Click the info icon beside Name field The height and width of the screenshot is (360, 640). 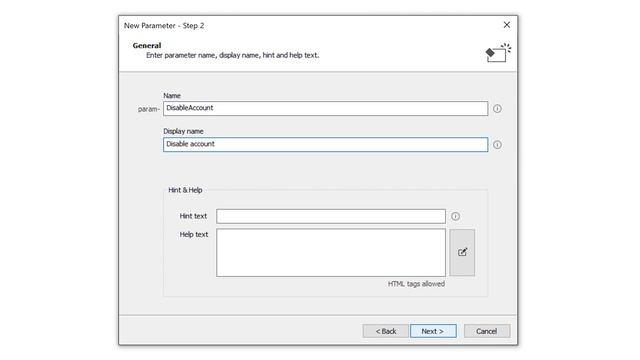click(x=497, y=109)
